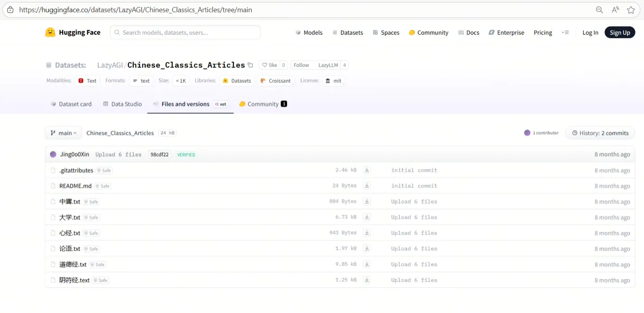This screenshot has height=313, width=644.
Task: Open Docs in the navbar
Action: 469,32
